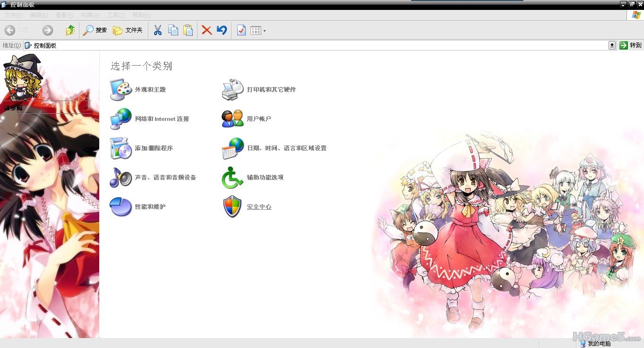Open the 日期、时间、语言和区域设置 link

[287, 148]
